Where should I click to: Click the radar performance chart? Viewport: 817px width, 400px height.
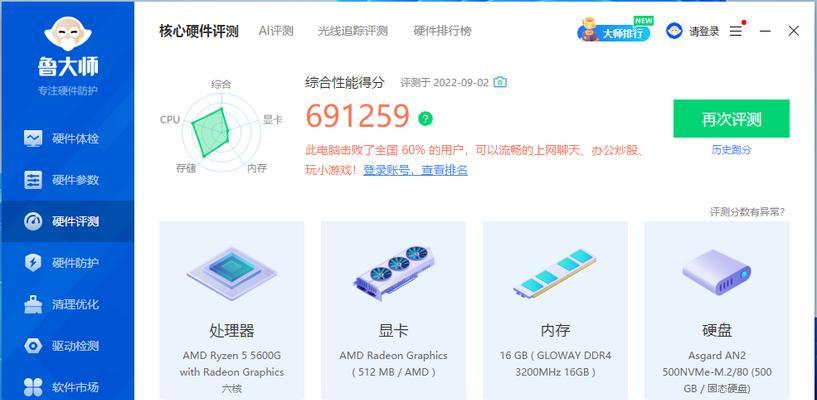221,130
